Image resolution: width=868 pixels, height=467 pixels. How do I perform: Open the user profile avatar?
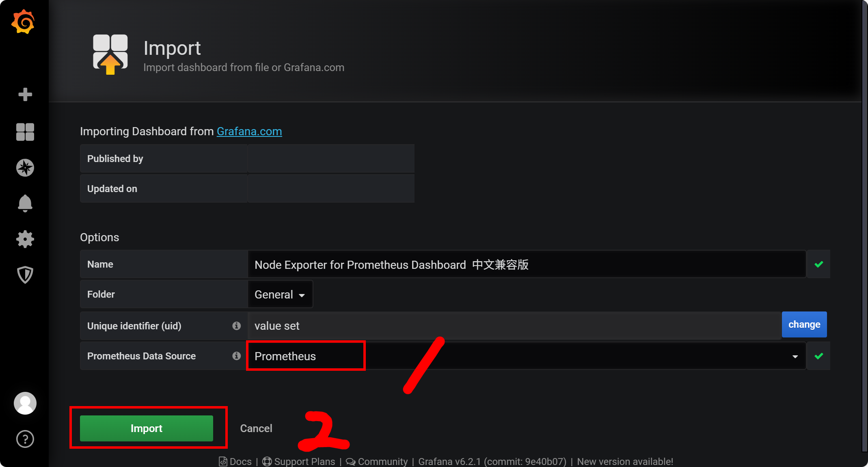pyautogui.click(x=25, y=403)
